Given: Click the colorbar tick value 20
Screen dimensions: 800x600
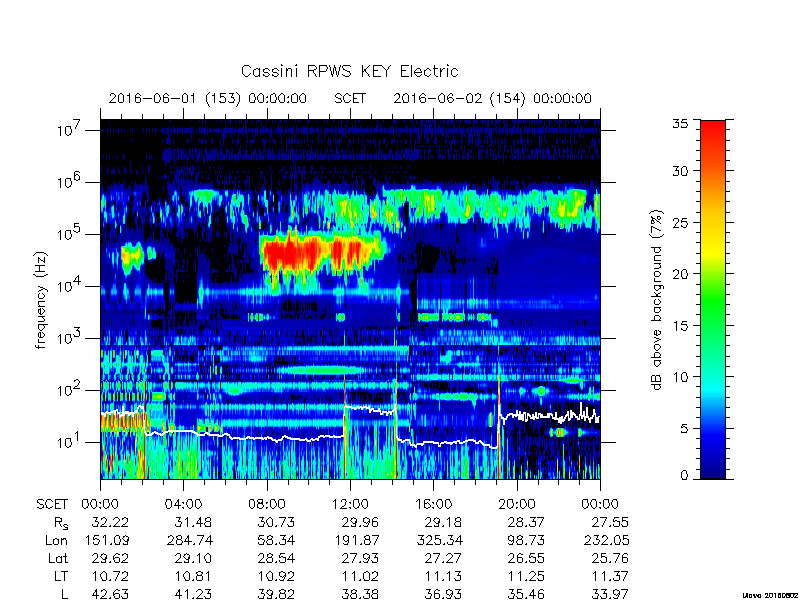Looking at the screenshot, I should point(680,274).
